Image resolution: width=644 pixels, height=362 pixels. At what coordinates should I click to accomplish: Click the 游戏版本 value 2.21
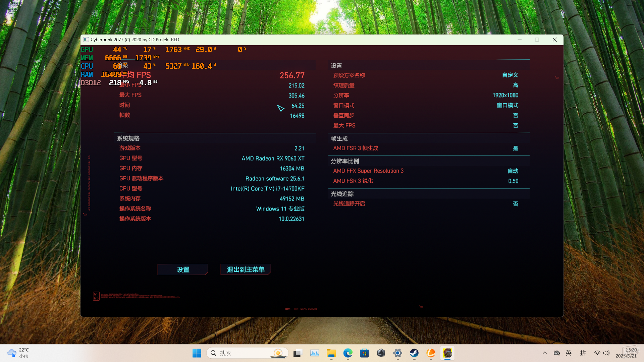coord(299,148)
